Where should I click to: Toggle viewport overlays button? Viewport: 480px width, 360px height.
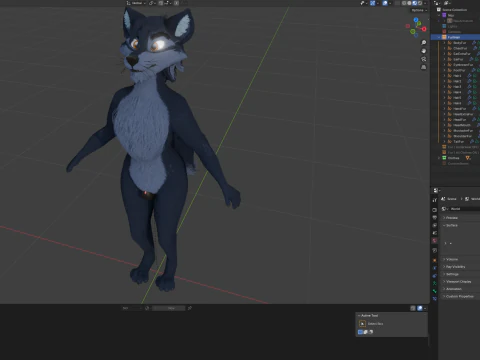[x=385, y=3]
